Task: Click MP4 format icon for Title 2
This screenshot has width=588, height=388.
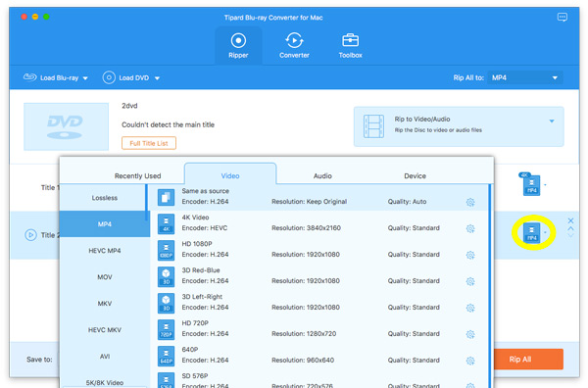Action: pos(531,233)
